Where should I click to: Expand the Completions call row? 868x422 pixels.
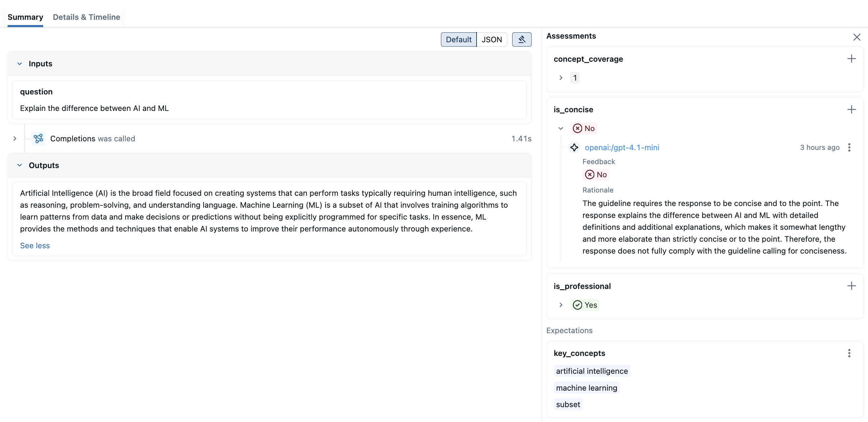click(x=15, y=138)
